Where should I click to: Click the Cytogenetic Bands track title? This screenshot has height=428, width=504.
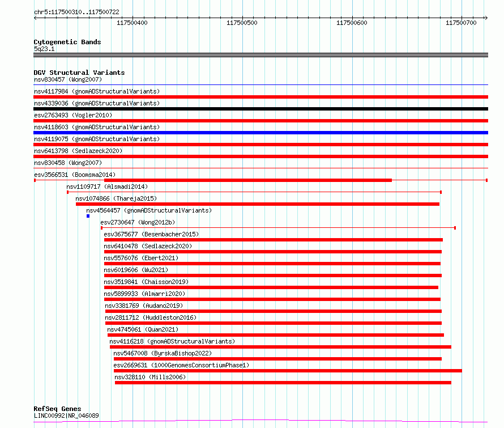click(67, 42)
